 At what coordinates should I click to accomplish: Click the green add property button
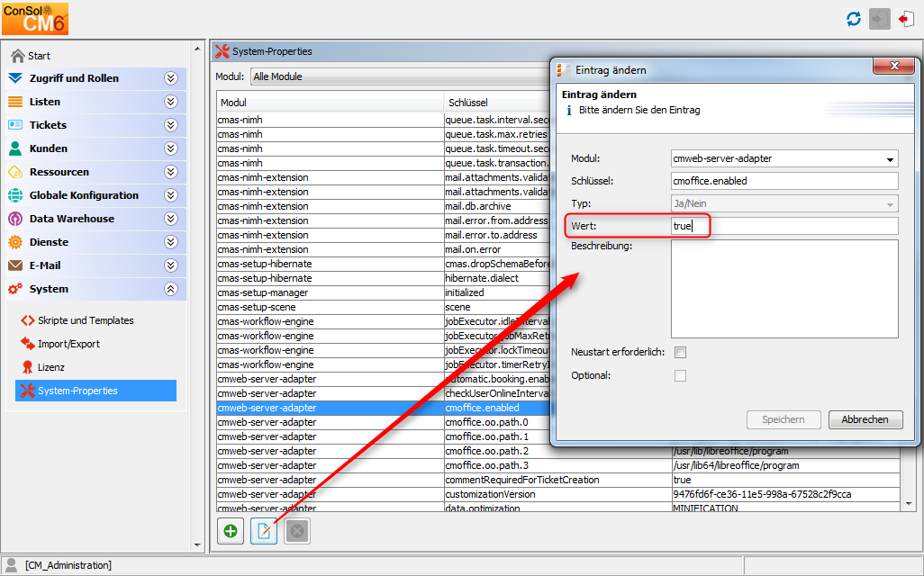231,531
